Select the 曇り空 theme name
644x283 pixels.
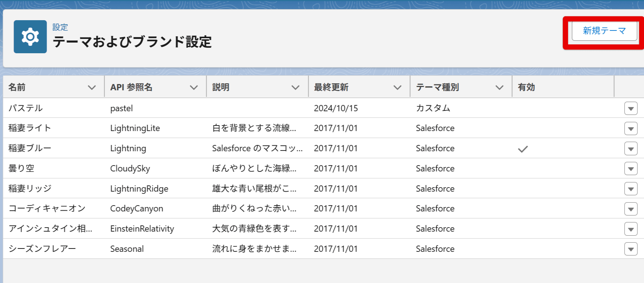21,168
